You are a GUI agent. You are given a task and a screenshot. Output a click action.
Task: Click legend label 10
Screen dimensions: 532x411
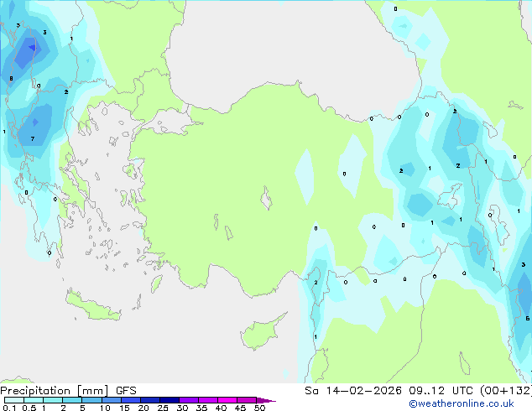click(105, 408)
